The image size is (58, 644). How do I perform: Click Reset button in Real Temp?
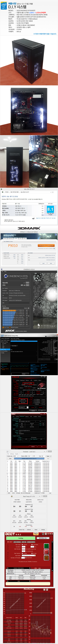pos(36,529)
